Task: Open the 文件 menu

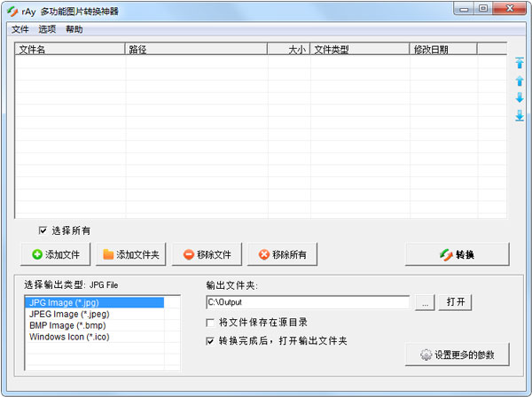Action: pyautogui.click(x=20, y=29)
